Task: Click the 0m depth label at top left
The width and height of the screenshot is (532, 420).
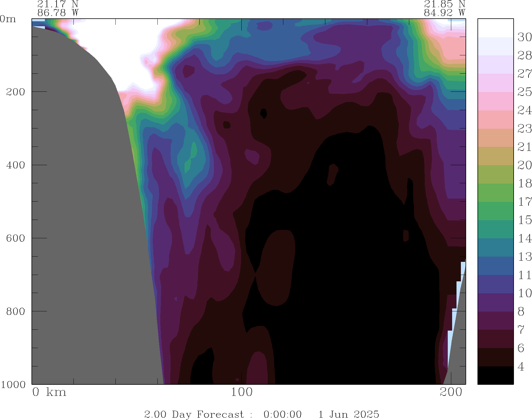Action: click(x=8, y=19)
